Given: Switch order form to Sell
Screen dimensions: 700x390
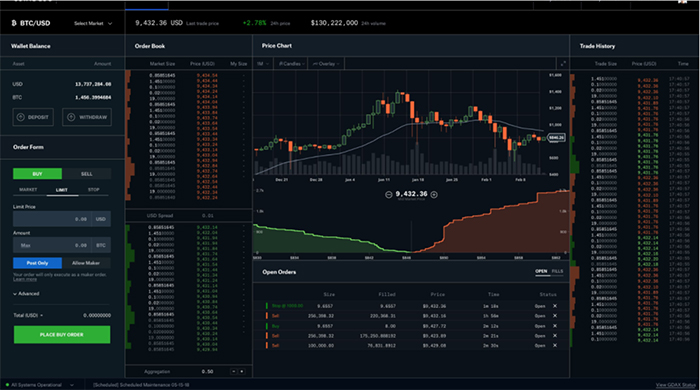Looking at the screenshot, I should 87,174.
